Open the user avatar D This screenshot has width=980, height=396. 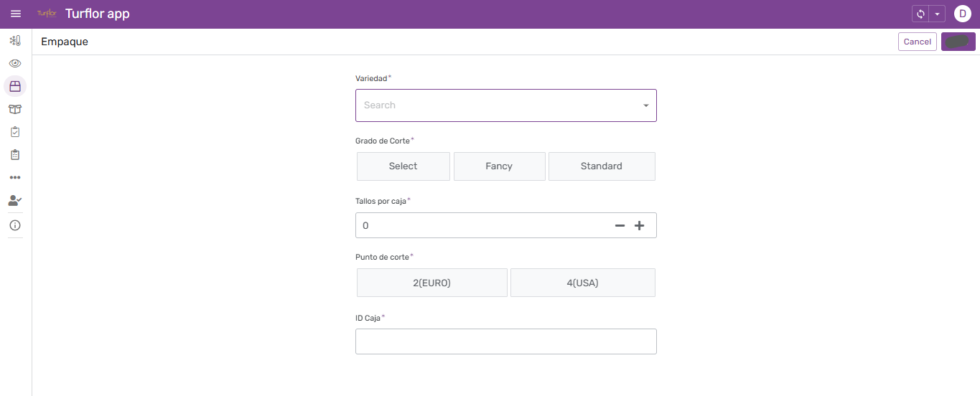coord(962,14)
